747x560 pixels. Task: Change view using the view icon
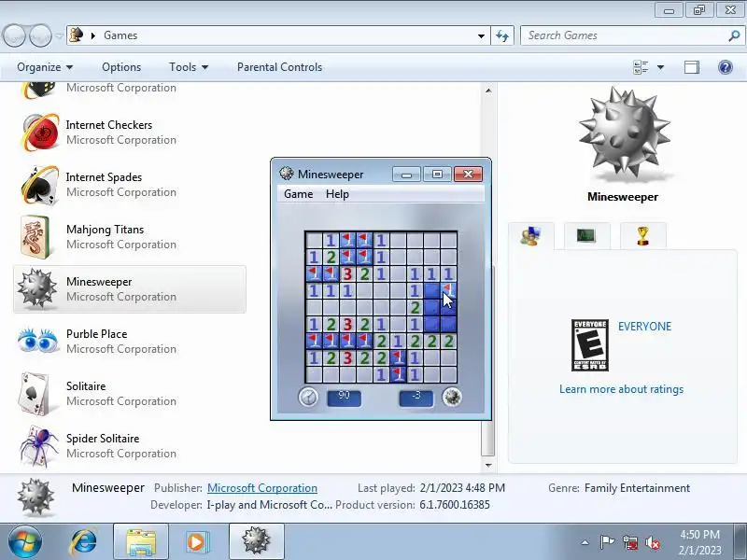click(x=641, y=67)
